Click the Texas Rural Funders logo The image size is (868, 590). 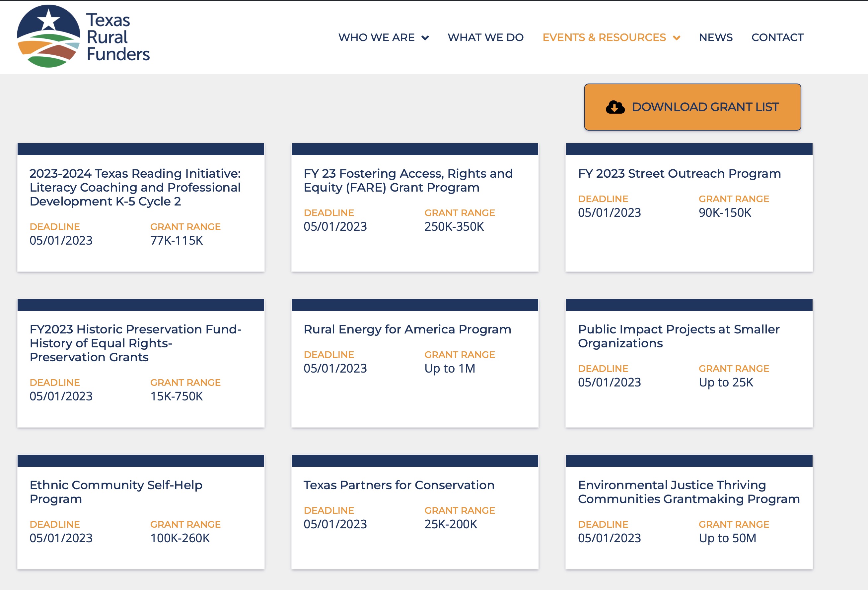pyautogui.click(x=48, y=36)
